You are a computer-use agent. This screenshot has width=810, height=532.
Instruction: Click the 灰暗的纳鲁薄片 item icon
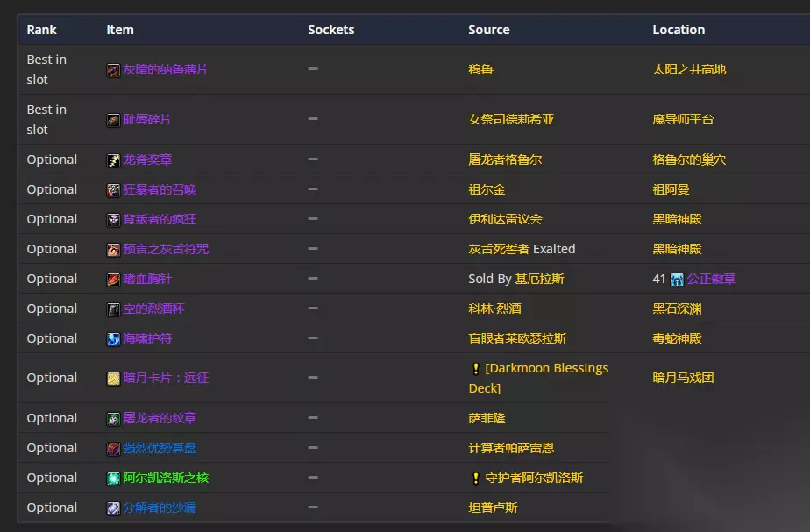(x=113, y=70)
